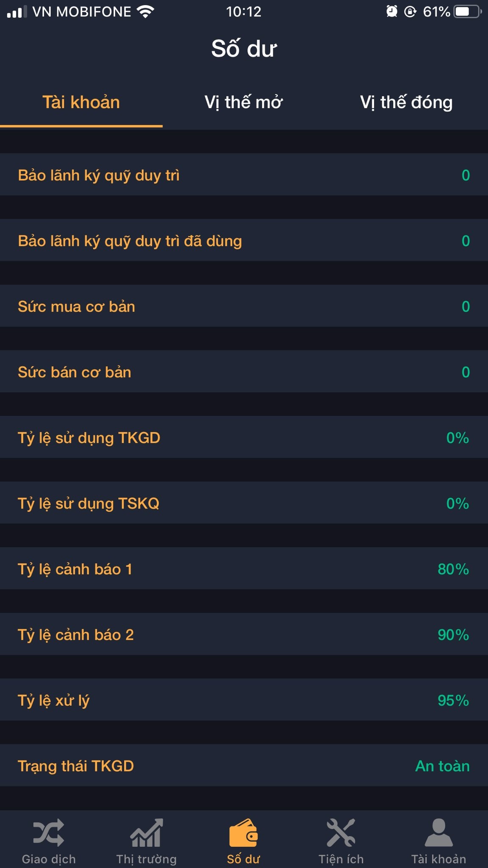The width and height of the screenshot is (488, 868).
Task: Select the Sức mua cơ bản row
Action: pos(244,306)
